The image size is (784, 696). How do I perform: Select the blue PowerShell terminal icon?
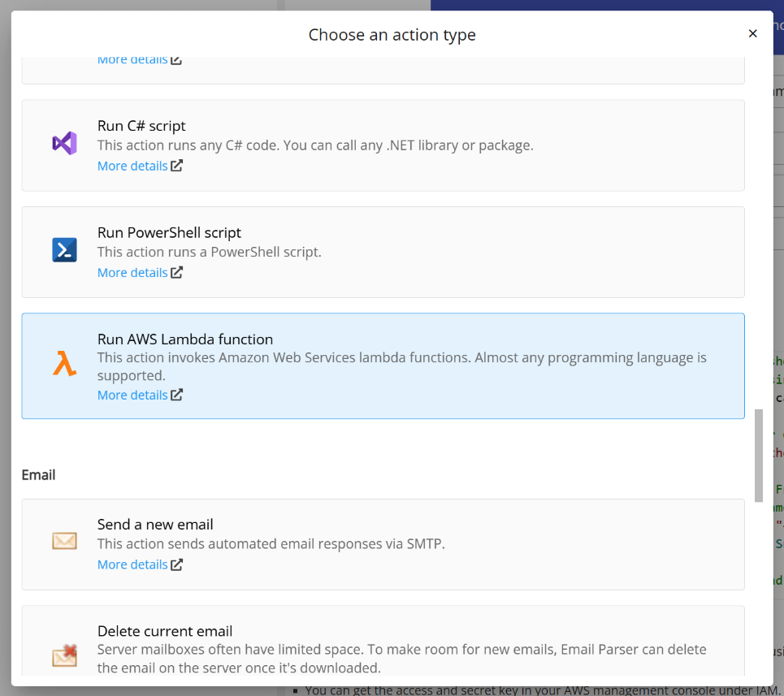(64, 249)
